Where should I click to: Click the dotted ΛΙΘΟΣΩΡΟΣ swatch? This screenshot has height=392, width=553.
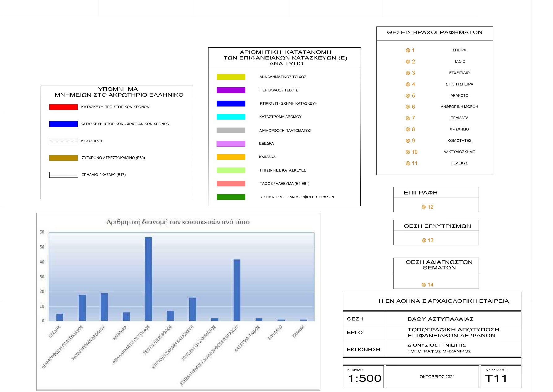tap(63, 141)
